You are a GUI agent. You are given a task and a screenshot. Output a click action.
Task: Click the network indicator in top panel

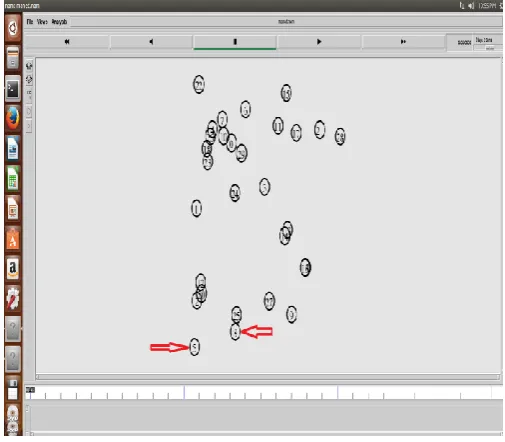(462, 5)
